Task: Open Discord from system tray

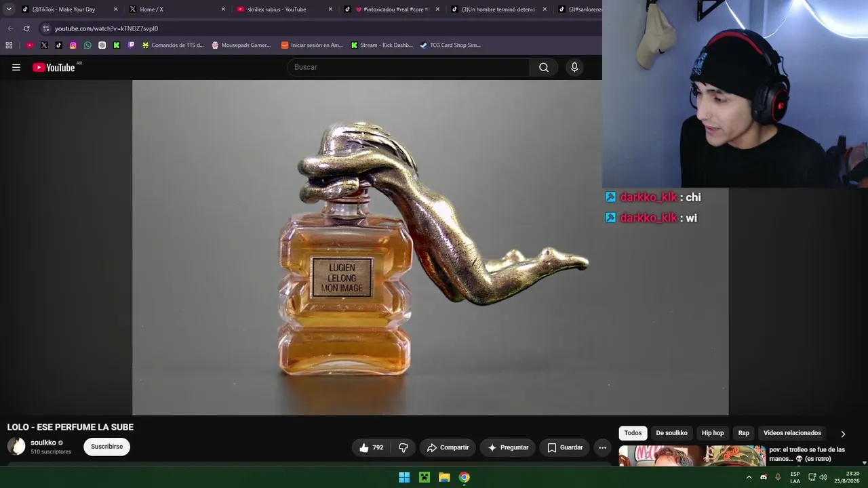Action: (764, 477)
